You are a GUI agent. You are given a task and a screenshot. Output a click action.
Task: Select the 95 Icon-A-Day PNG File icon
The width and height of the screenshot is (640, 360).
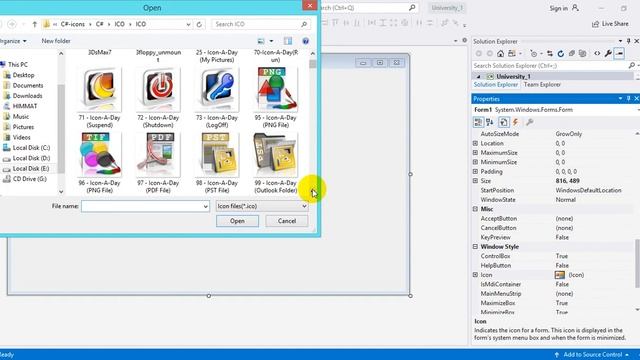tap(276, 98)
